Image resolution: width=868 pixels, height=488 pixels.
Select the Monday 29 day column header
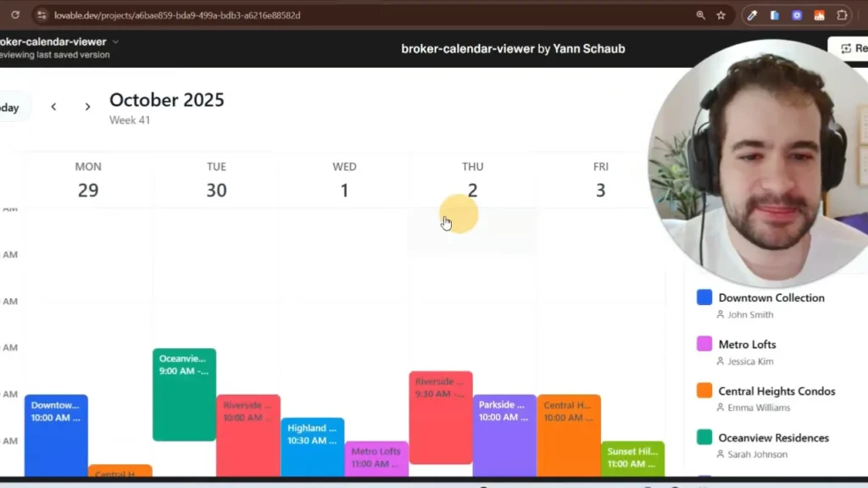[x=88, y=180]
